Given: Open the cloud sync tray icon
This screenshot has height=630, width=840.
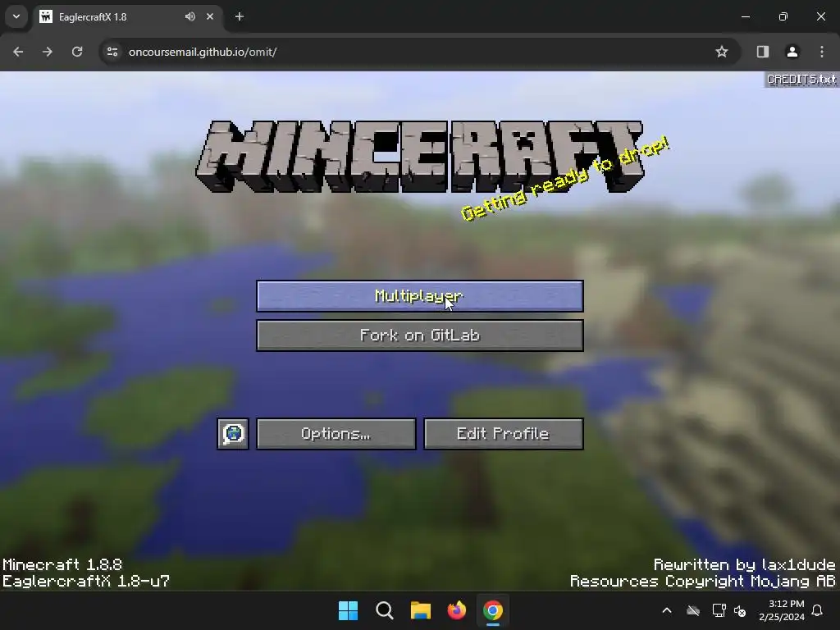Looking at the screenshot, I should click(693, 610).
